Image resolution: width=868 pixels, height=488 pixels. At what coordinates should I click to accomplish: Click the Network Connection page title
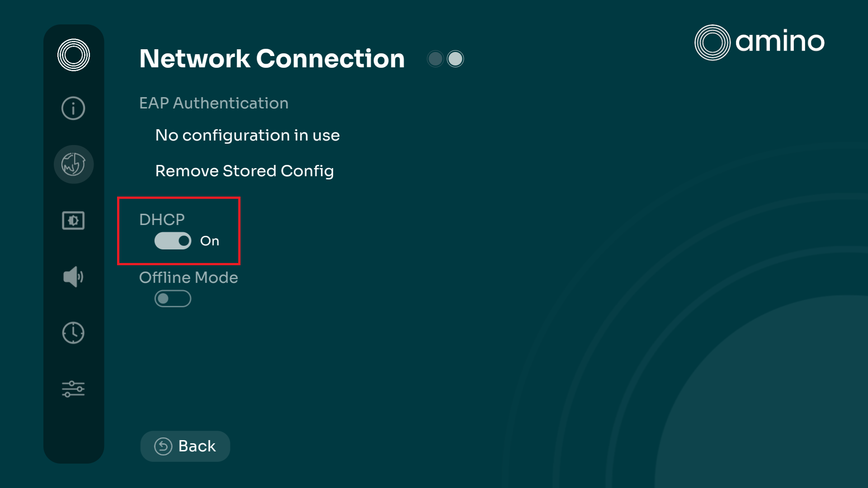(272, 59)
